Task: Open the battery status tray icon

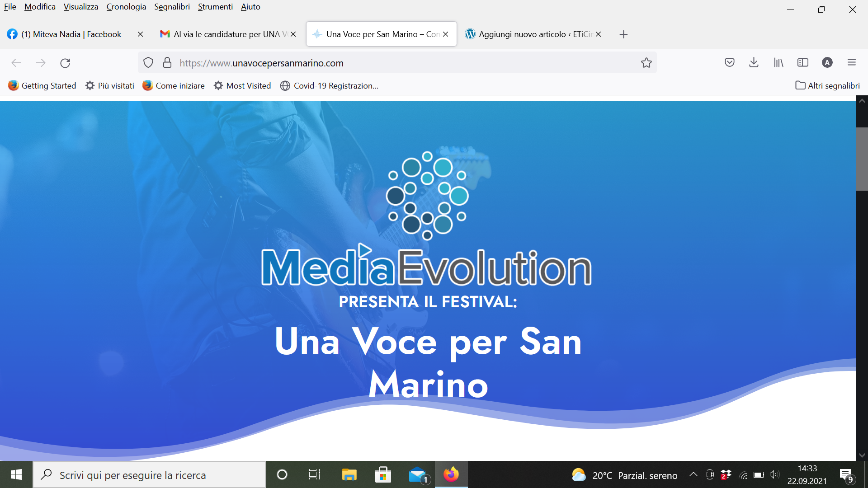Action: 759,474
